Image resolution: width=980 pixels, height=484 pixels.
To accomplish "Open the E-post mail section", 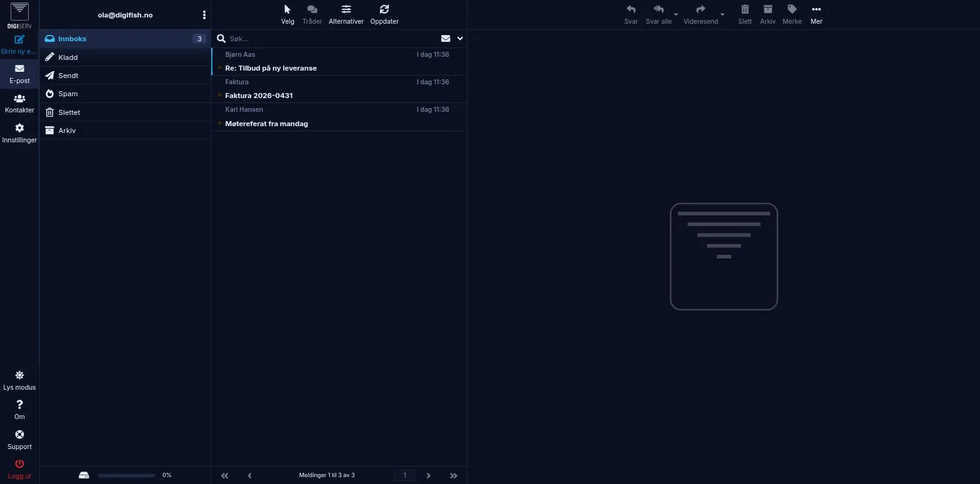I will tap(19, 74).
